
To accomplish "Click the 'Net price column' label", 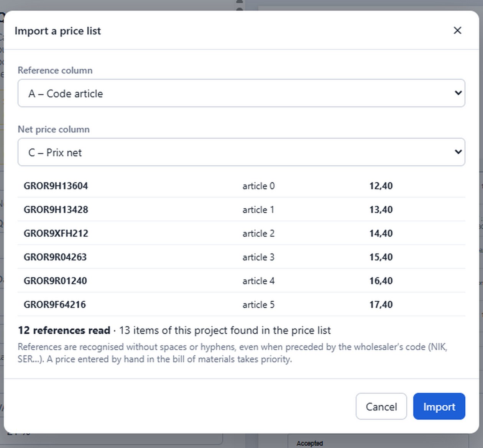I will 54,129.
